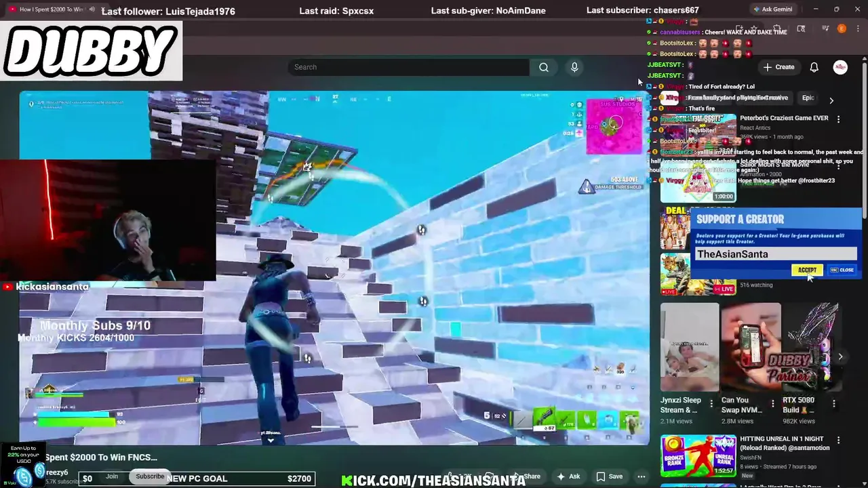Click the Join channel button
The height and width of the screenshot is (488, 868).
pos(112,476)
